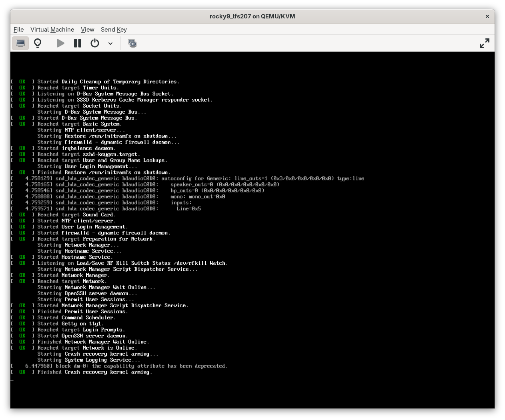Open the View menu
This screenshot has height=420, width=505.
click(87, 30)
